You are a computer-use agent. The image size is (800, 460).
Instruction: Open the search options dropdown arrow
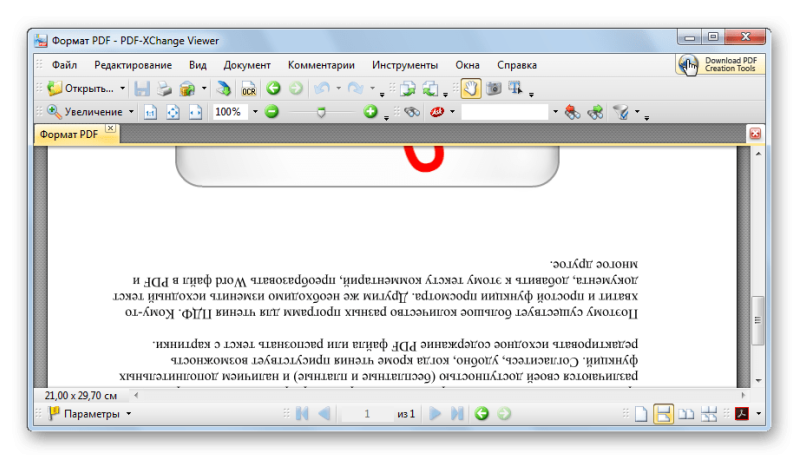(x=637, y=112)
